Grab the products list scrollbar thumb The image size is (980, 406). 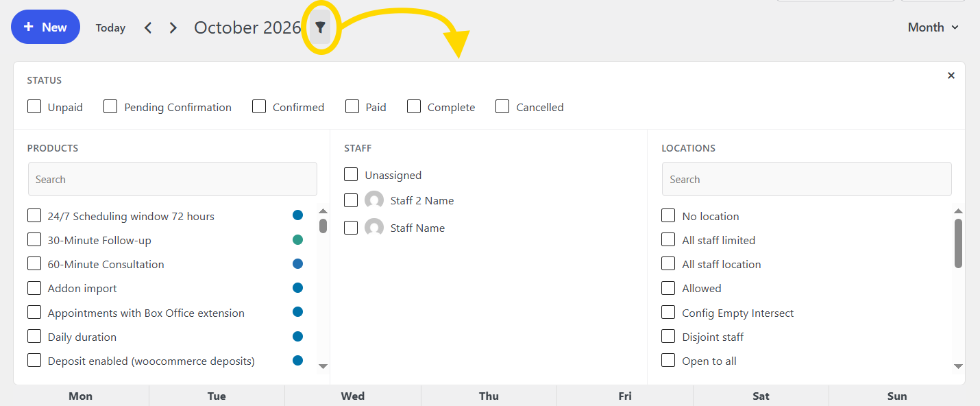323,226
